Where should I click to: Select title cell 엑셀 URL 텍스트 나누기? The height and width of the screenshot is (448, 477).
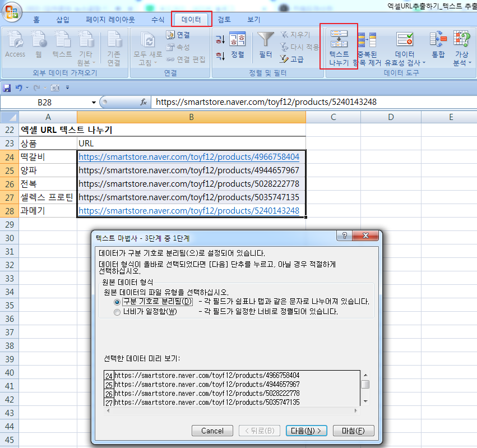pyautogui.click(x=66, y=130)
